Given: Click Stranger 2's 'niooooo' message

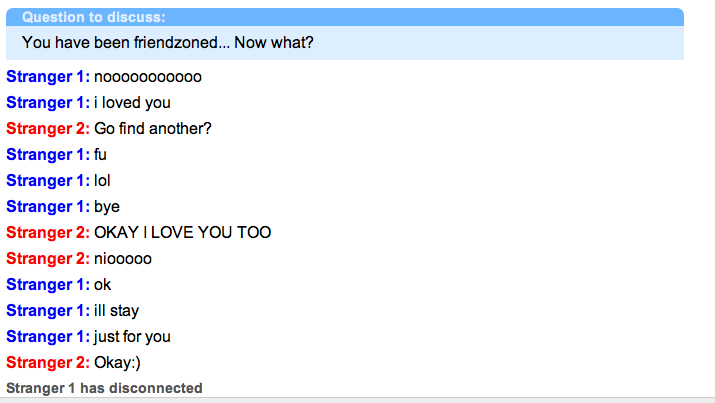Looking at the screenshot, I should [x=123, y=258].
